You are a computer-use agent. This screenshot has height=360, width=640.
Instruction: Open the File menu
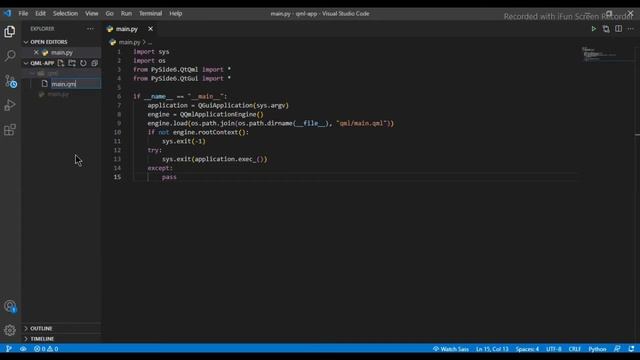23,13
